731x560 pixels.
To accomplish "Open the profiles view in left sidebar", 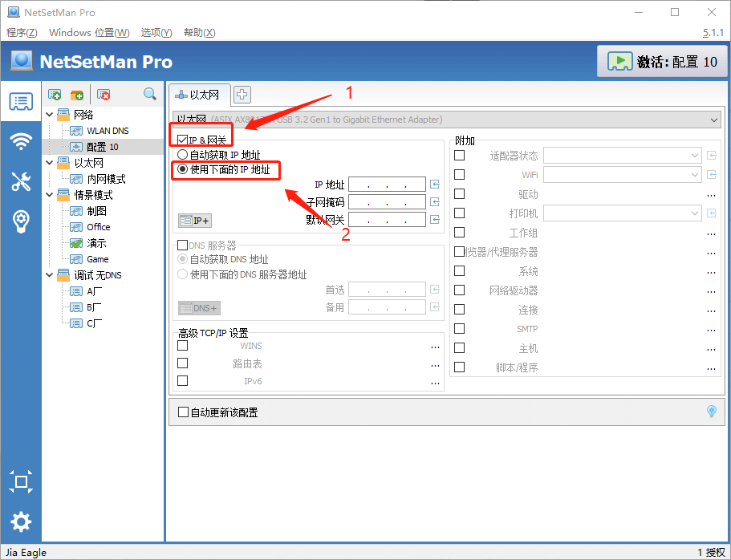I will [21, 101].
